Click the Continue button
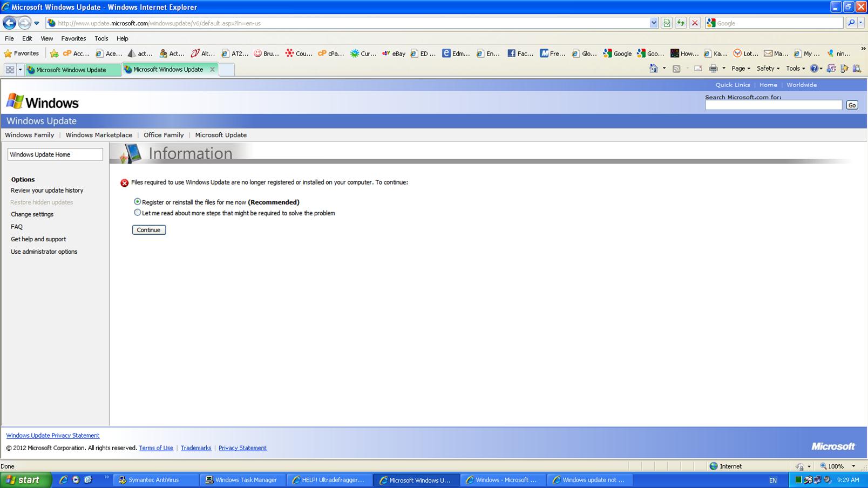This screenshot has width=868, height=488. coord(149,230)
